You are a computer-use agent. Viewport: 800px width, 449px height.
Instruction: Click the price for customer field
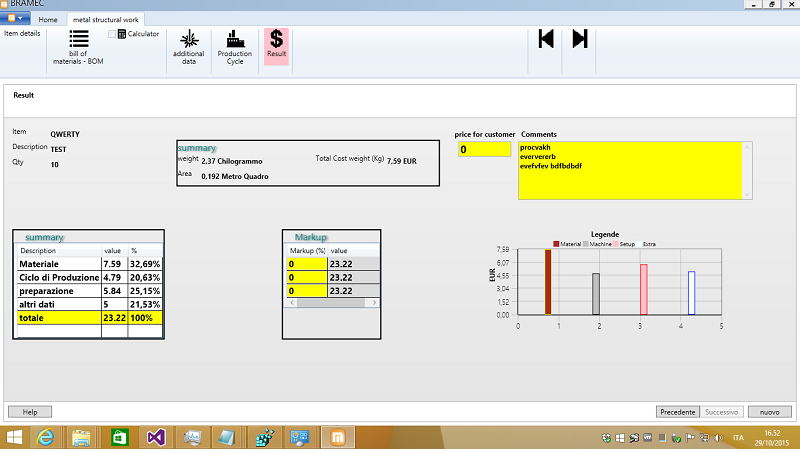pos(484,149)
